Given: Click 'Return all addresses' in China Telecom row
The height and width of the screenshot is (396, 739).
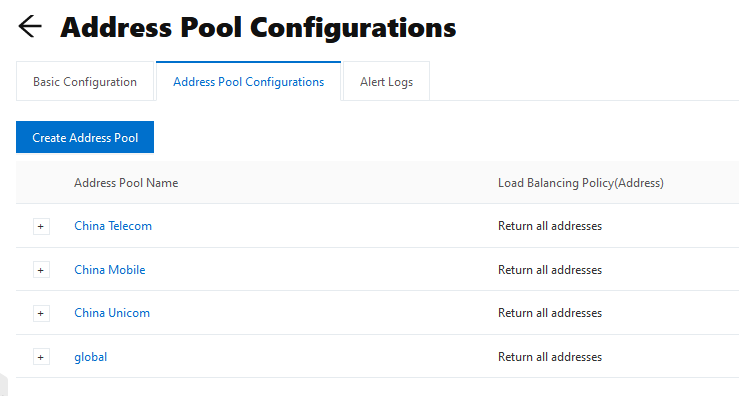Looking at the screenshot, I should 550,226.
